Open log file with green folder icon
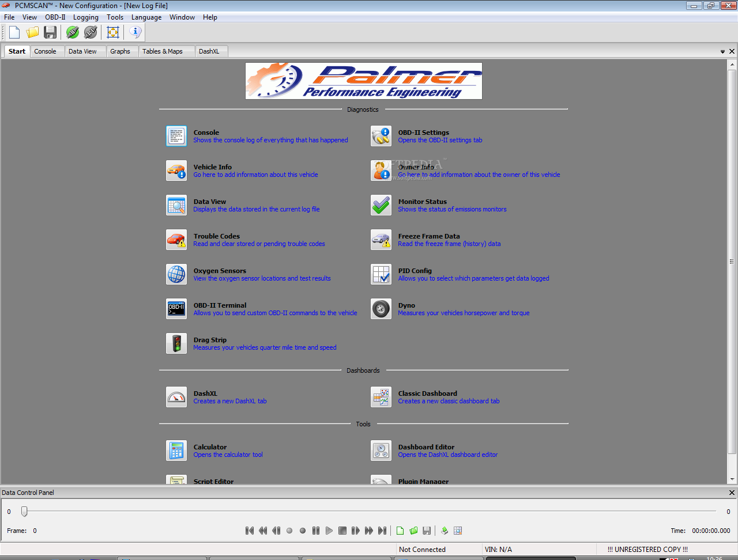Viewport: 738px width, 560px height. click(413, 531)
